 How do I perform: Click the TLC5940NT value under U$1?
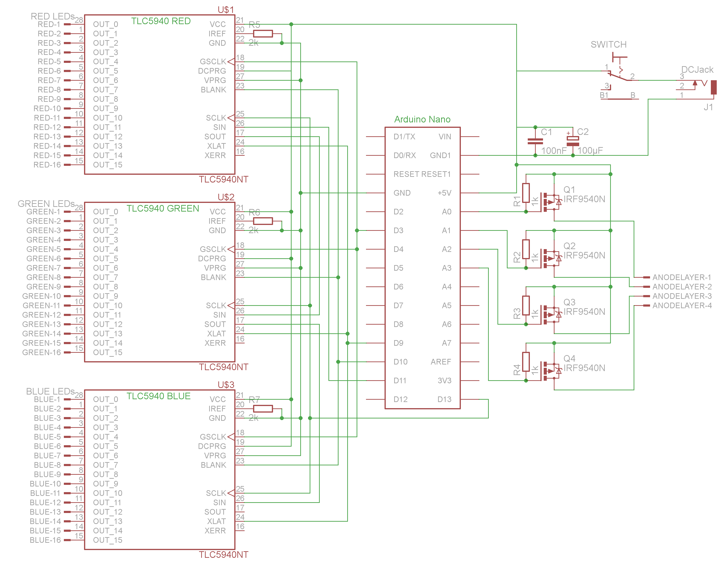pos(224,180)
